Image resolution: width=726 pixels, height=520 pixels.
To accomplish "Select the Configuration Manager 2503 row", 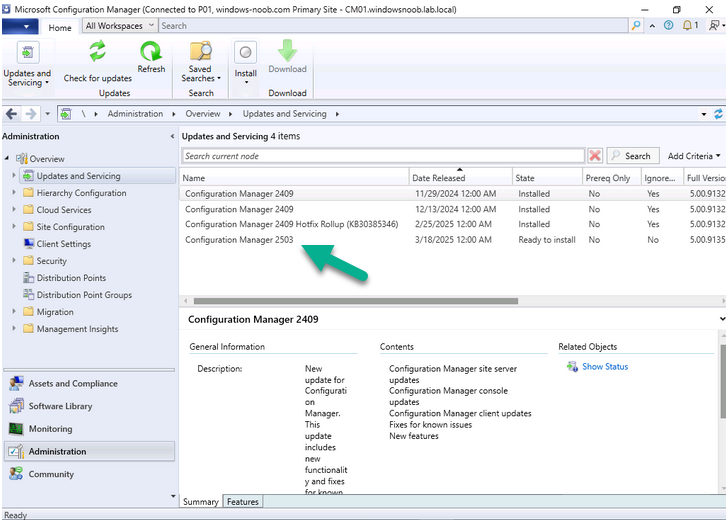I will 453,240.
